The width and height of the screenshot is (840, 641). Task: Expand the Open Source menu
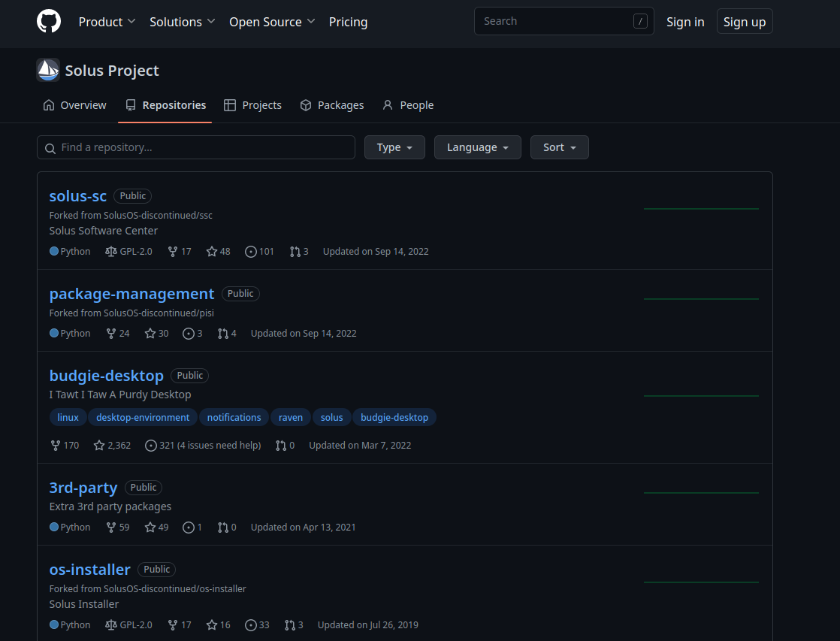pos(272,22)
